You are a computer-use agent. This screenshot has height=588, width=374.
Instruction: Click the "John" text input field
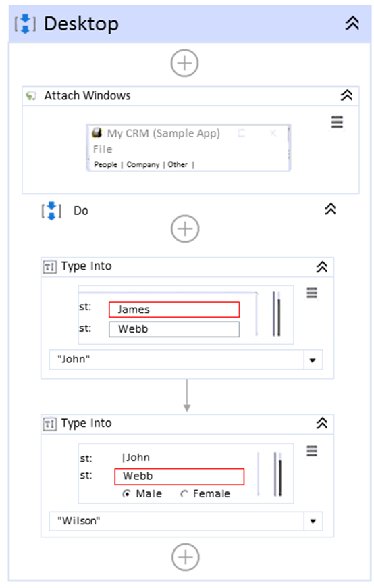click(x=176, y=360)
